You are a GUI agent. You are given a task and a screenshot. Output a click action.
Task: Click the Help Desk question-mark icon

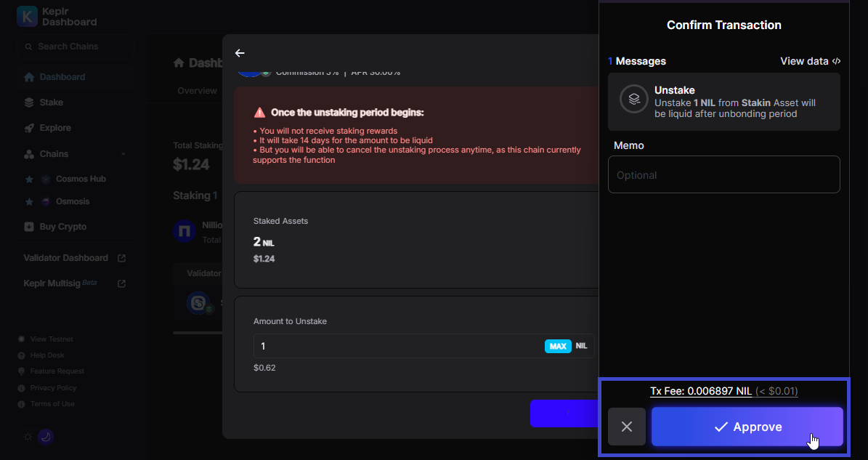point(21,355)
